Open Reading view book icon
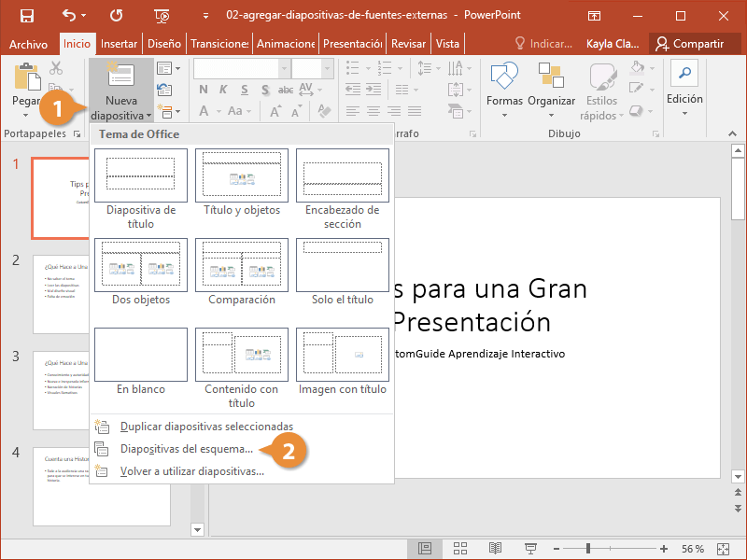 (496, 549)
